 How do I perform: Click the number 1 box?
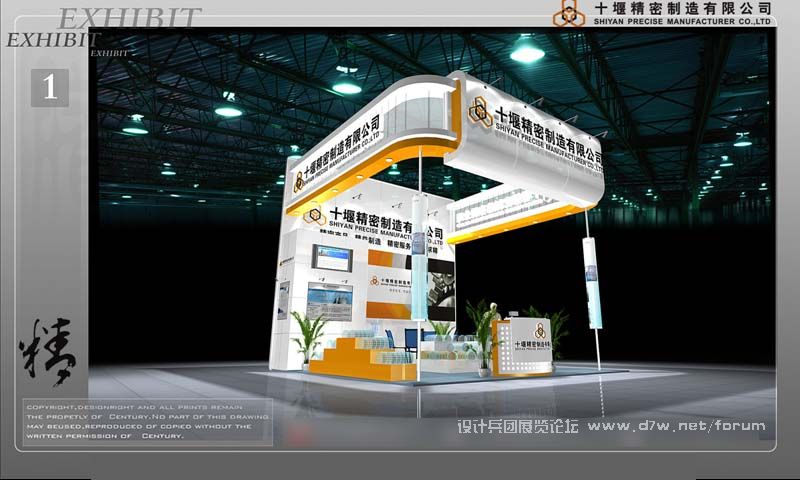pos(49,88)
